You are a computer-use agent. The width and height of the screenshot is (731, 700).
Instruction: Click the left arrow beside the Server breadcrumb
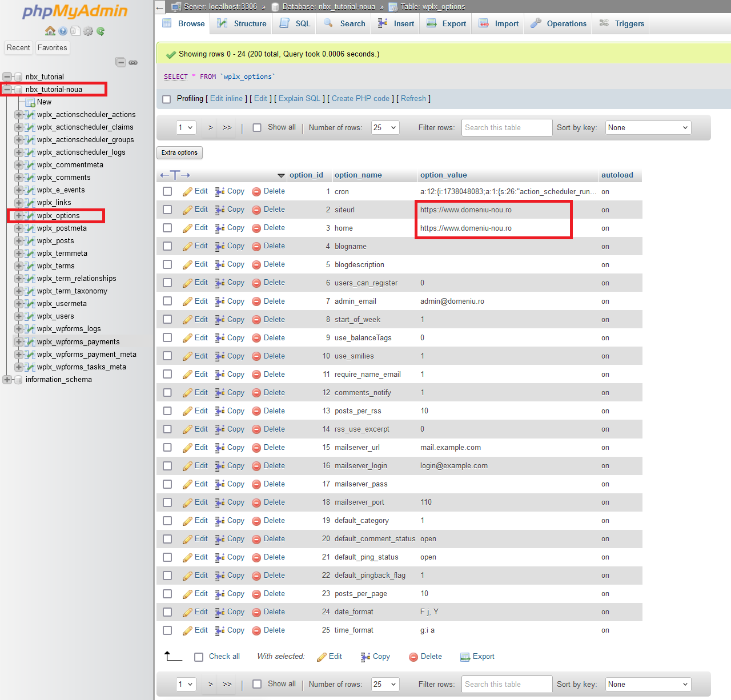point(160,7)
